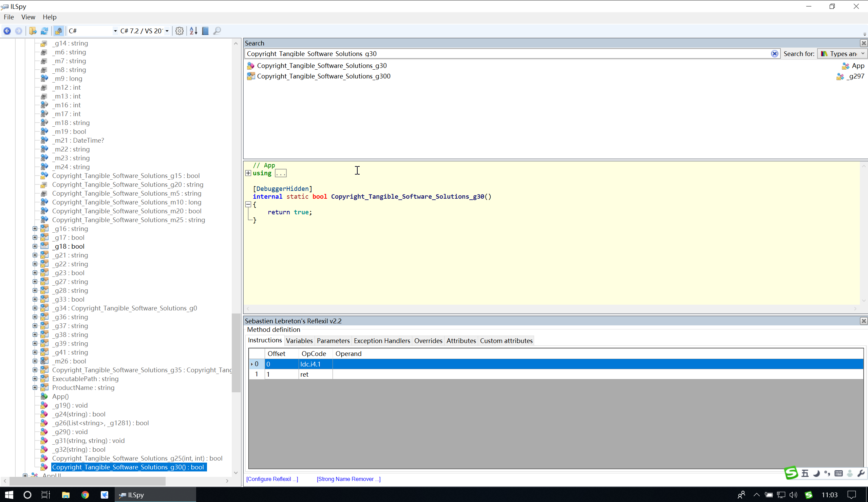The height and width of the screenshot is (502, 868).
Task: Click the Instructions tab in Reflexil
Action: pyautogui.click(x=264, y=341)
